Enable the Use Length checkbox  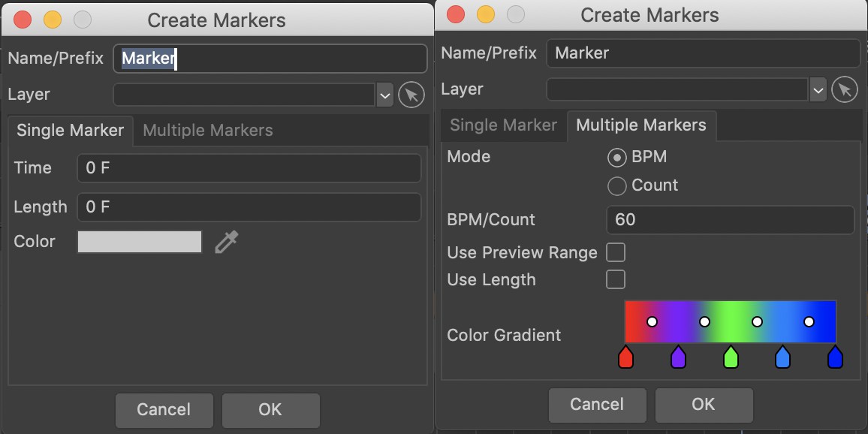click(x=616, y=279)
